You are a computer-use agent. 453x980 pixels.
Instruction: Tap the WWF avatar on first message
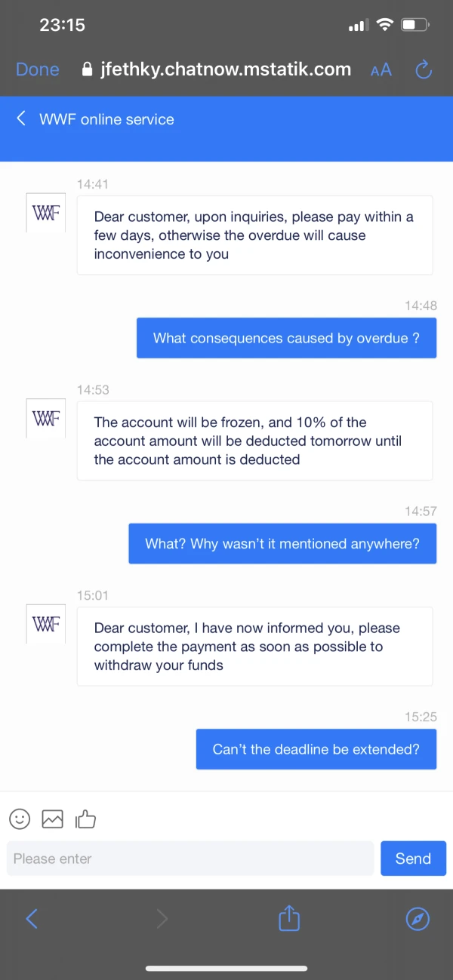tap(45, 213)
